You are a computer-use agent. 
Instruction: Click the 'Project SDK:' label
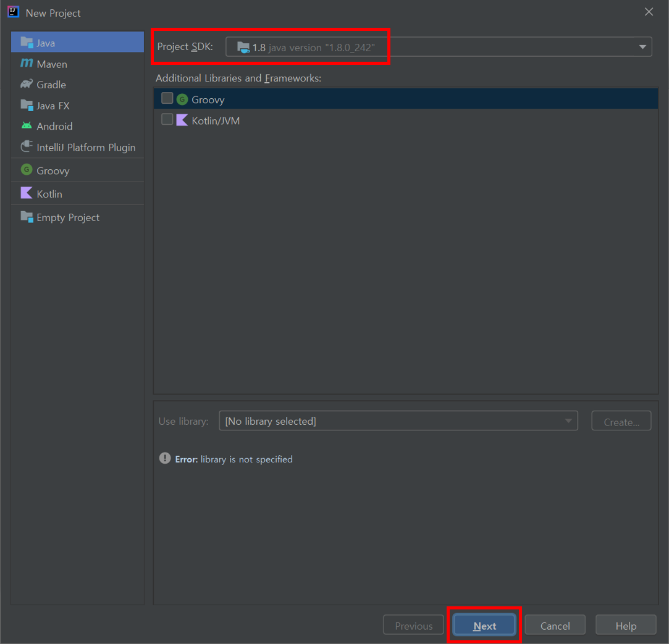click(x=185, y=46)
